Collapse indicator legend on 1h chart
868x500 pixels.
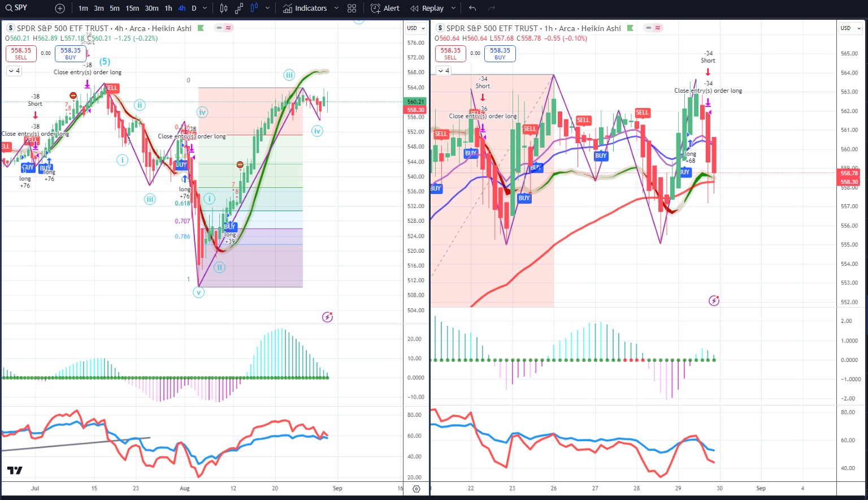[444, 71]
